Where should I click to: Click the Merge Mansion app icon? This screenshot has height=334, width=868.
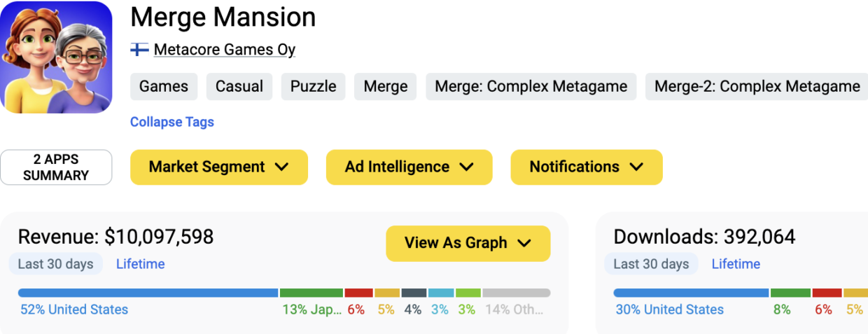point(56,57)
